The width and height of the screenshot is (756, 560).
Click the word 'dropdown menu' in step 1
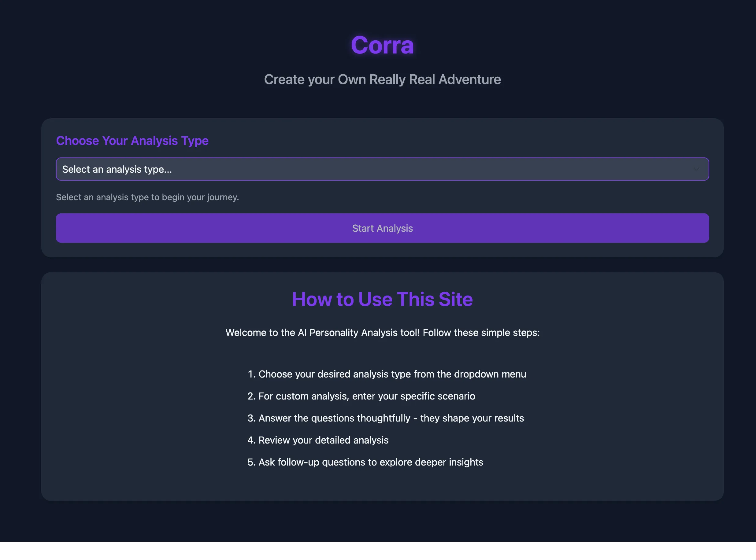490,374
